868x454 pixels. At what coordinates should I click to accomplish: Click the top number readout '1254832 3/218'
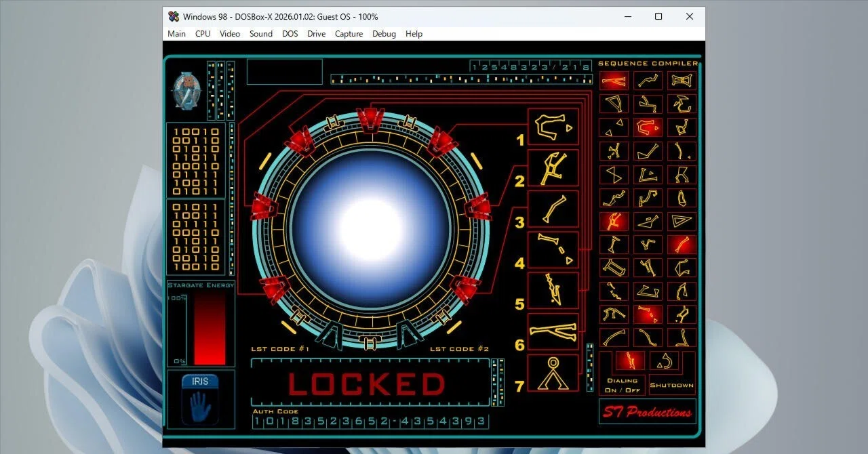pyautogui.click(x=530, y=66)
